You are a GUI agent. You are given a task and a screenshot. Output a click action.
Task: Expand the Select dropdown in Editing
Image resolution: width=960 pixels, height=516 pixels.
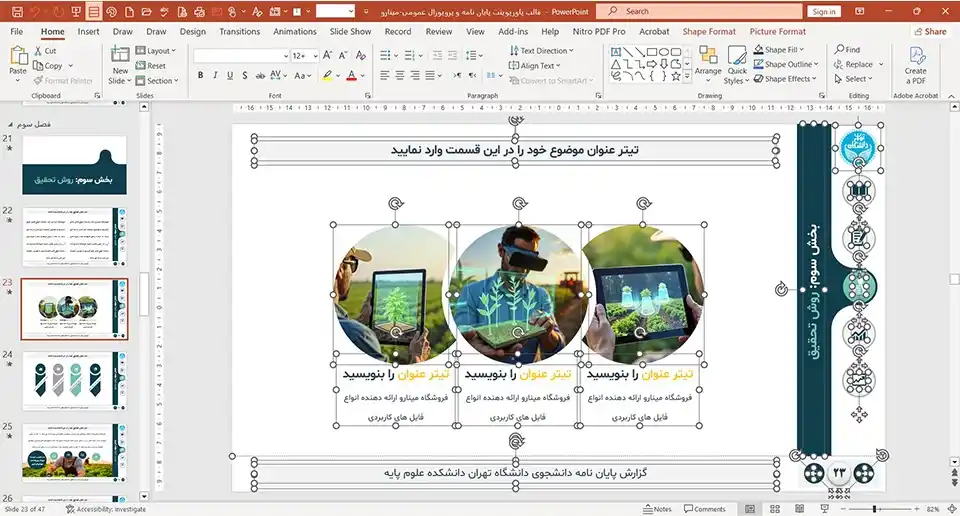(x=852, y=79)
